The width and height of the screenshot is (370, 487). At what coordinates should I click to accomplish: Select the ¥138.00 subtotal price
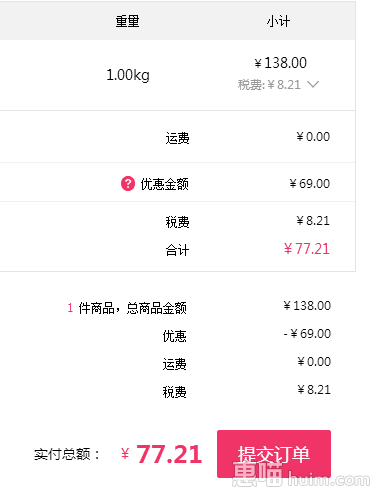pyautogui.click(x=280, y=63)
